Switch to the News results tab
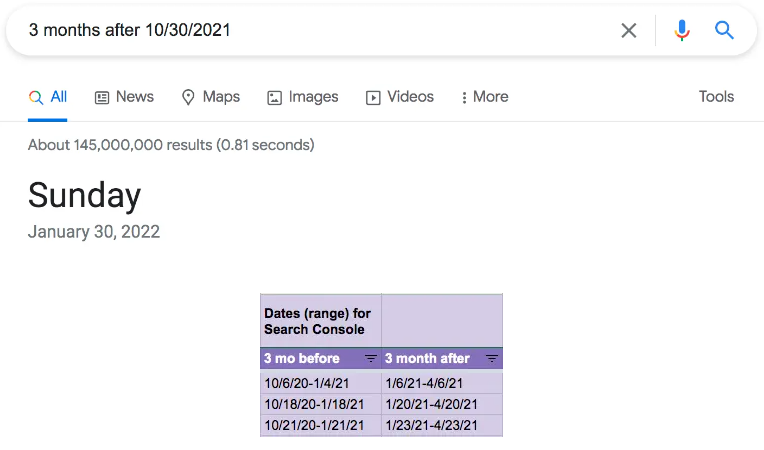The height and width of the screenshot is (450, 764). pyautogui.click(x=134, y=97)
